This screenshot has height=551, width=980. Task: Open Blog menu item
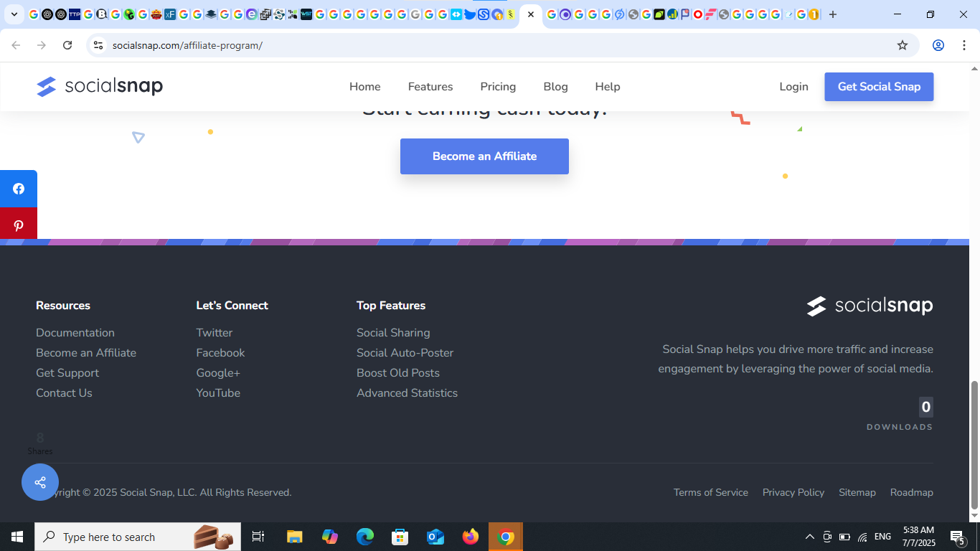click(x=555, y=87)
